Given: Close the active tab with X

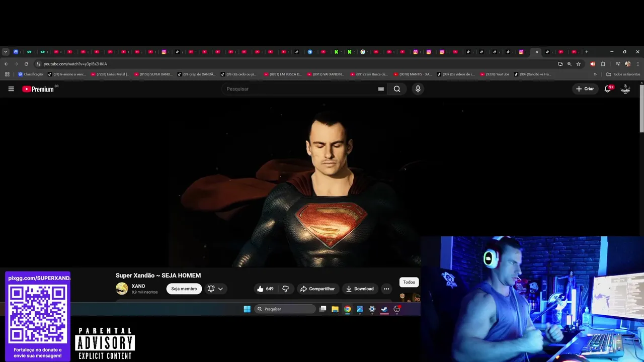Looking at the screenshot, I should (x=537, y=52).
